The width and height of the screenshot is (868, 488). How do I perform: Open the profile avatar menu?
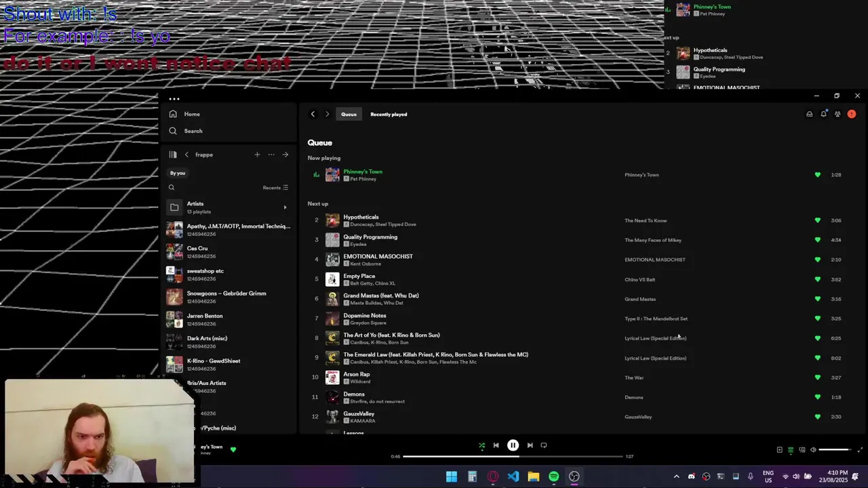tap(852, 114)
